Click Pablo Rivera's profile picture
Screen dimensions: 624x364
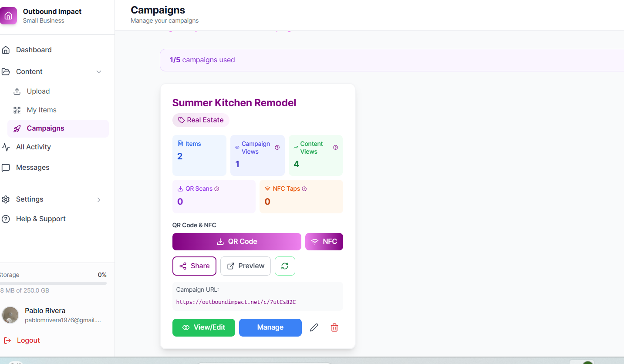(x=10, y=314)
